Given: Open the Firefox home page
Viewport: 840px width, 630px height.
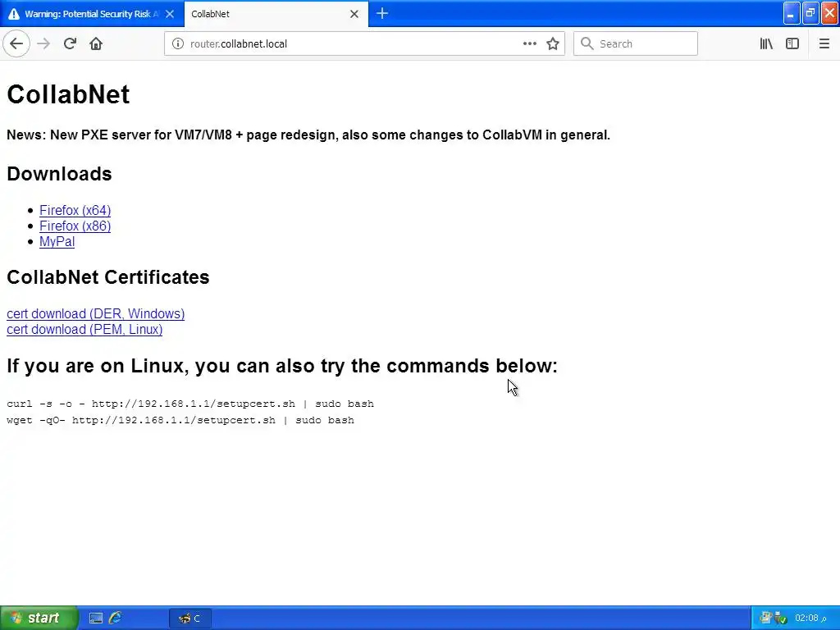Looking at the screenshot, I should click(x=96, y=43).
